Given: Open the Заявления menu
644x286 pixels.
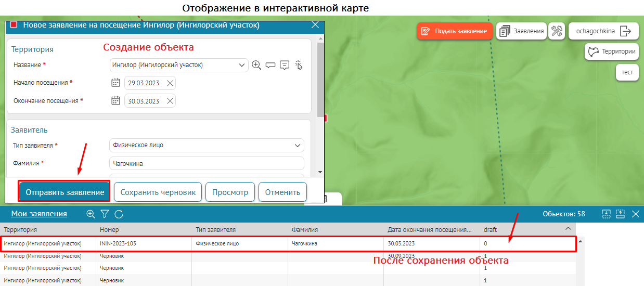Looking at the screenshot, I should 521,31.
